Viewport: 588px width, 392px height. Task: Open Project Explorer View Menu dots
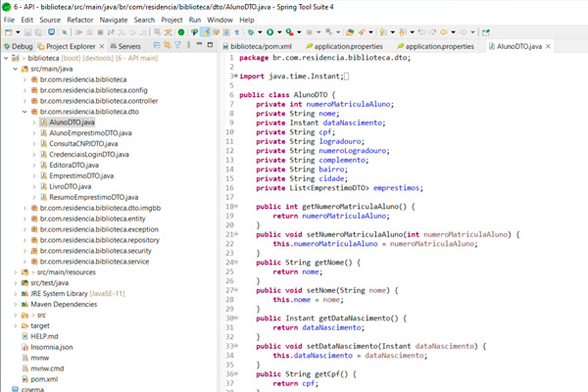point(188,45)
